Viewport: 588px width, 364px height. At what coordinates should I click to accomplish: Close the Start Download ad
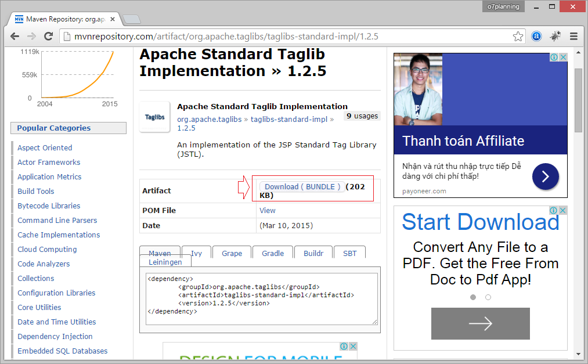click(x=562, y=211)
